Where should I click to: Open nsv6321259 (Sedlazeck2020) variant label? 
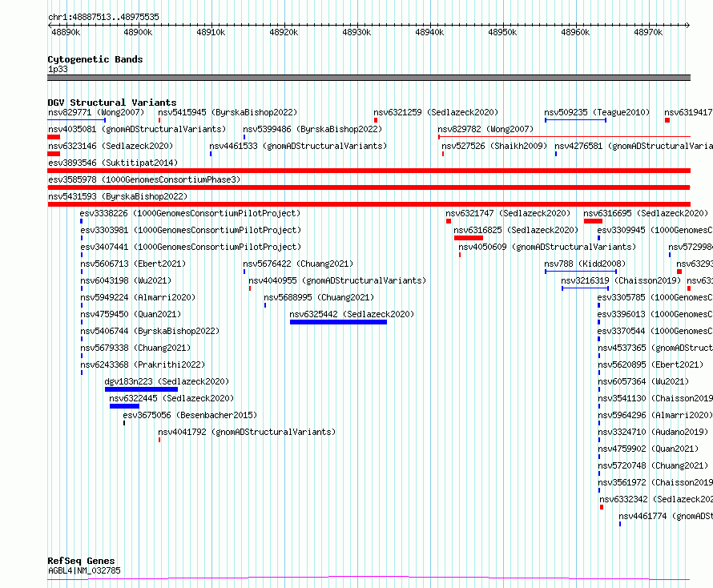click(436, 112)
